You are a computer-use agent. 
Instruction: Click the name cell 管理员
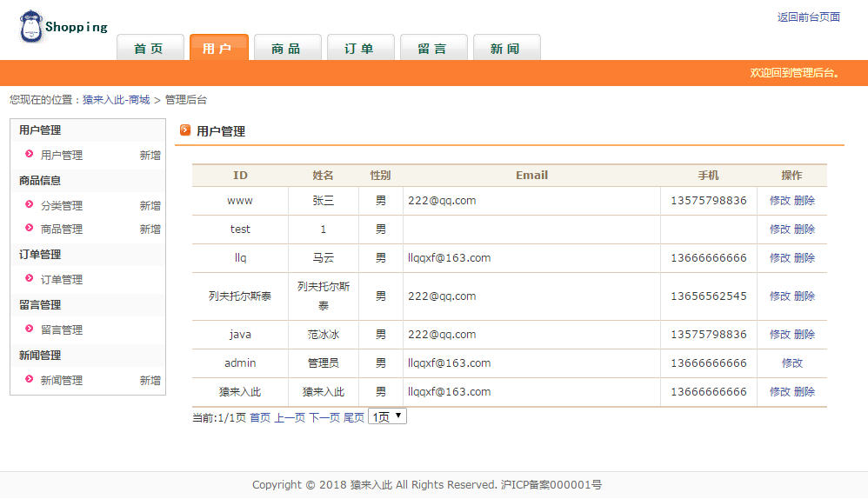(x=324, y=363)
